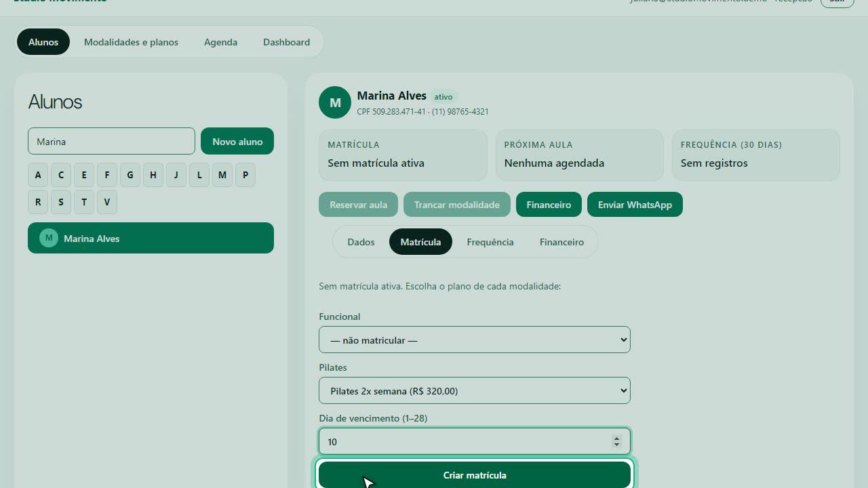This screenshot has width=868, height=488.
Task: Click the Trancar modalidade button
Action: (x=457, y=205)
